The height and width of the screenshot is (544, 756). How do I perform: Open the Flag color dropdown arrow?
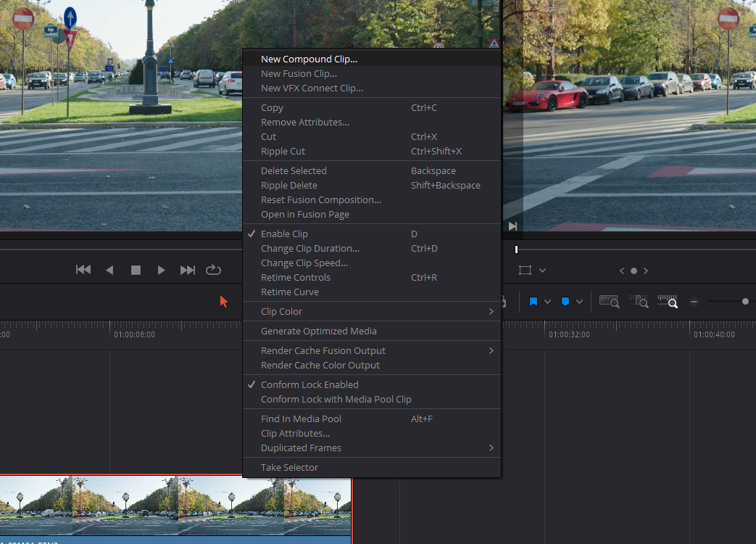[547, 302]
